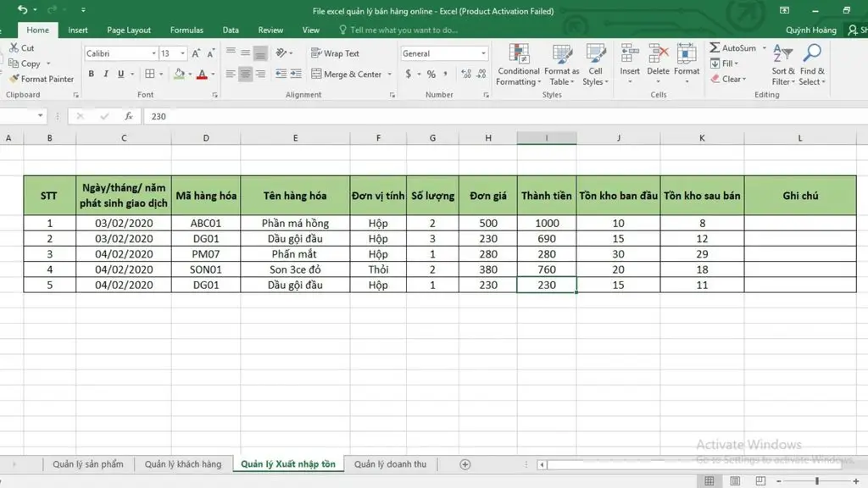Toggle Italic formatting

tap(106, 74)
